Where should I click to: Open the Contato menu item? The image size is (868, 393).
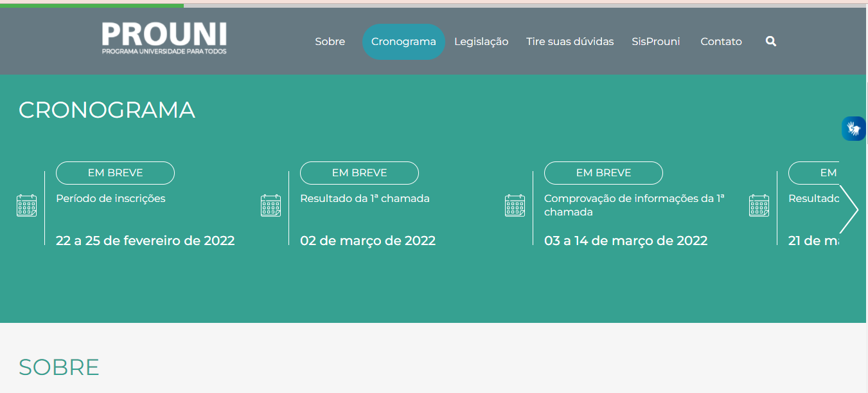[721, 42]
